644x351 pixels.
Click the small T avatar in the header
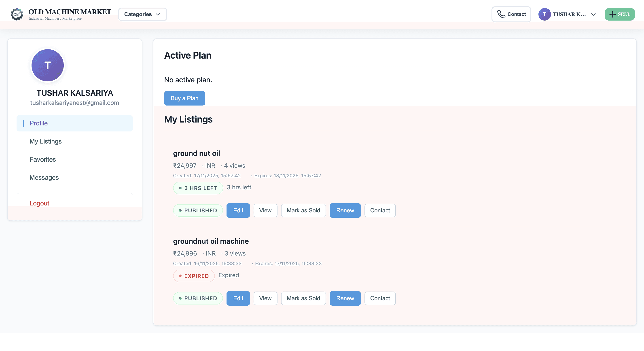tap(544, 14)
